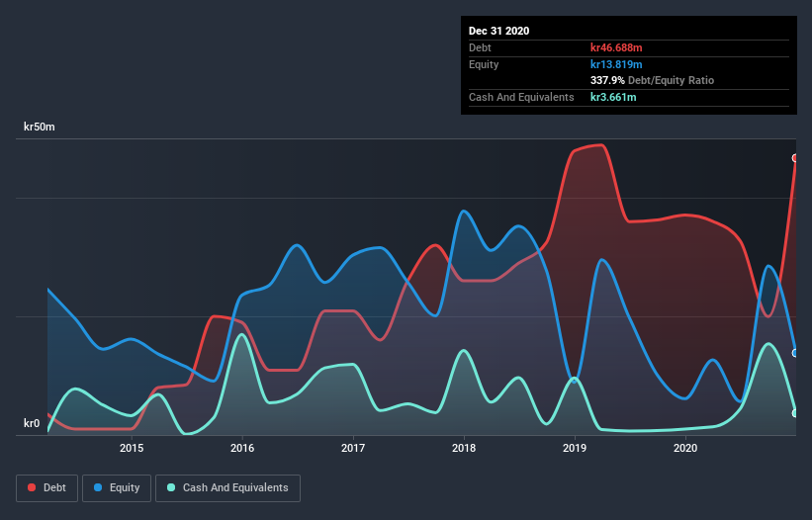Click the 337.9% Debt/Equity Ratio text
This screenshot has width=812, height=520.
[652, 81]
